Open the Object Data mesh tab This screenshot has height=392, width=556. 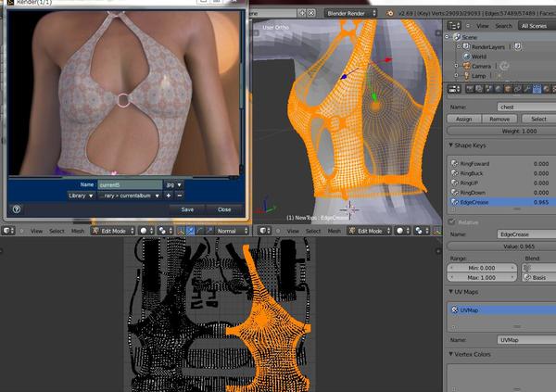[537, 89]
